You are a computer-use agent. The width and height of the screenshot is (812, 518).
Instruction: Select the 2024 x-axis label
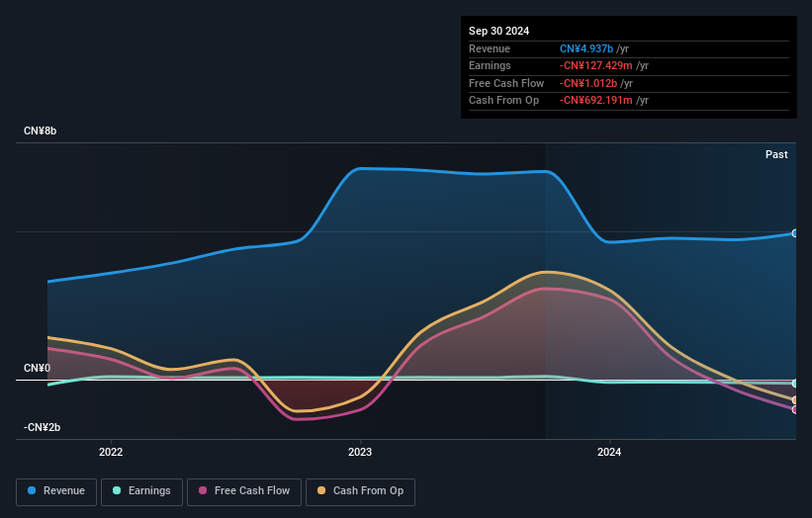point(609,452)
